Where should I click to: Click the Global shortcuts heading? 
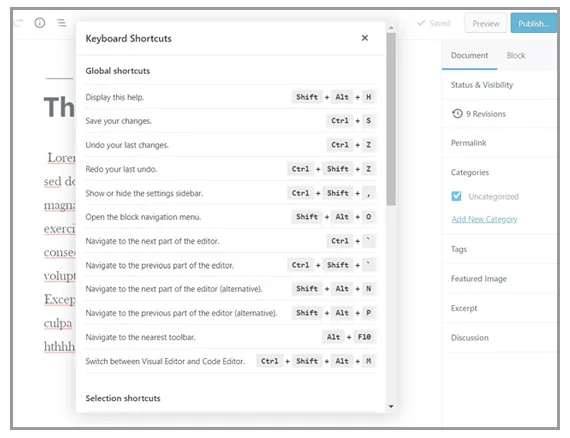(117, 71)
